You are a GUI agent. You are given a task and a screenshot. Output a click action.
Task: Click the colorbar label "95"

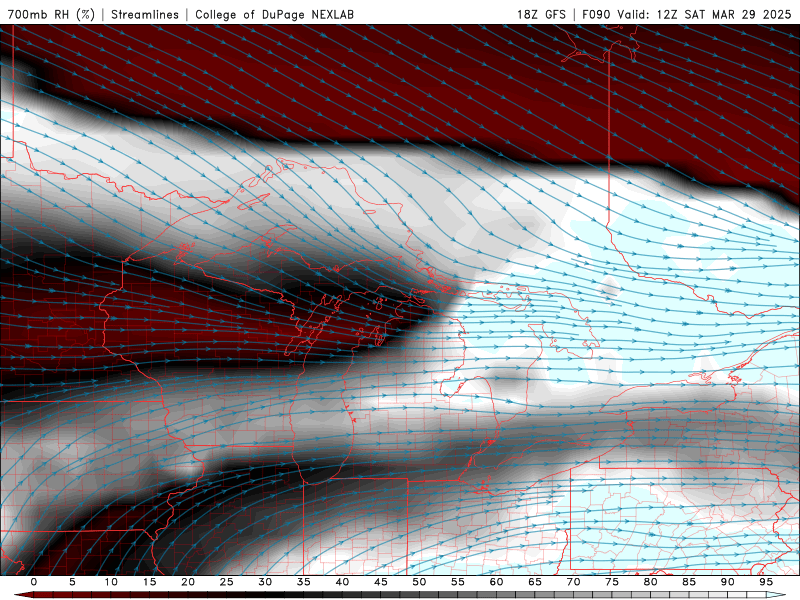(x=766, y=582)
